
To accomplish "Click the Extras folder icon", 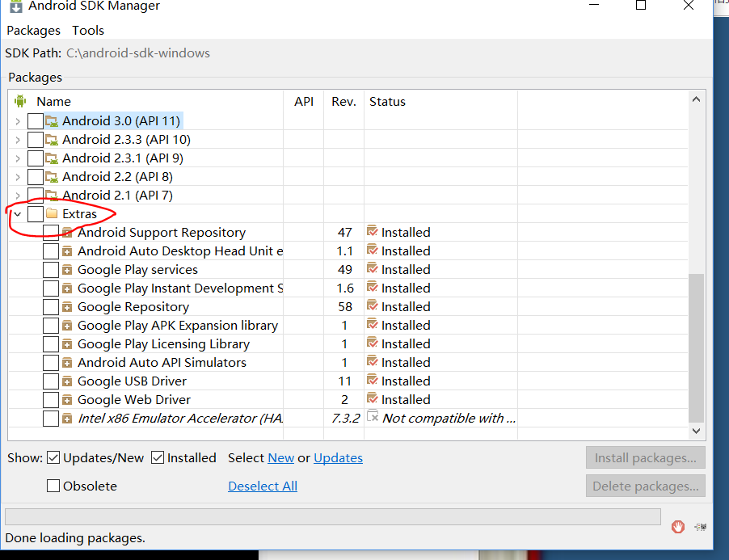I will coord(52,214).
